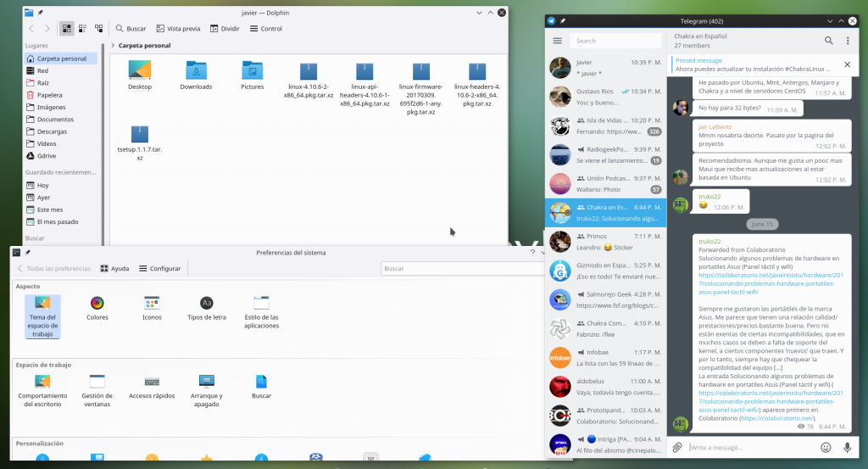Open Tipos de letra settings
The image size is (868, 469).
(207, 308)
